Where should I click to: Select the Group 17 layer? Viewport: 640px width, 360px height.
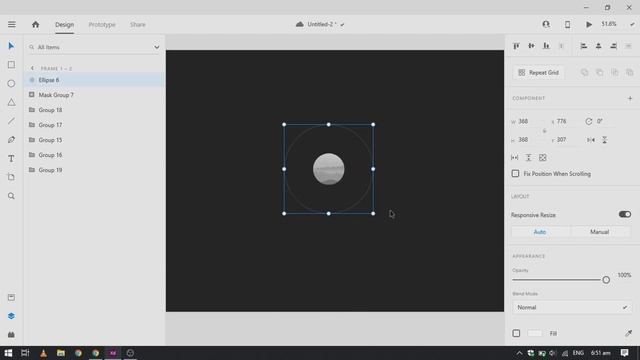94,125
